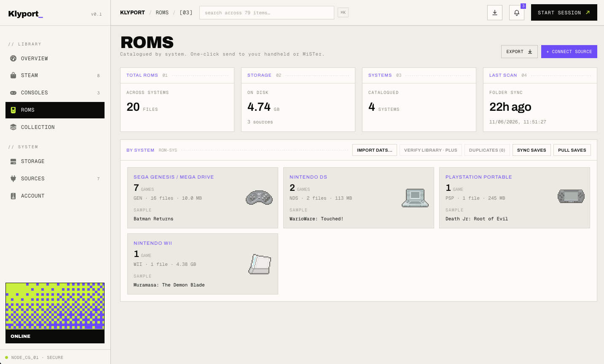Viewport: 604px width, 364px height.
Task: Click the Storage drive icon in sidebar
Action: tap(13, 161)
